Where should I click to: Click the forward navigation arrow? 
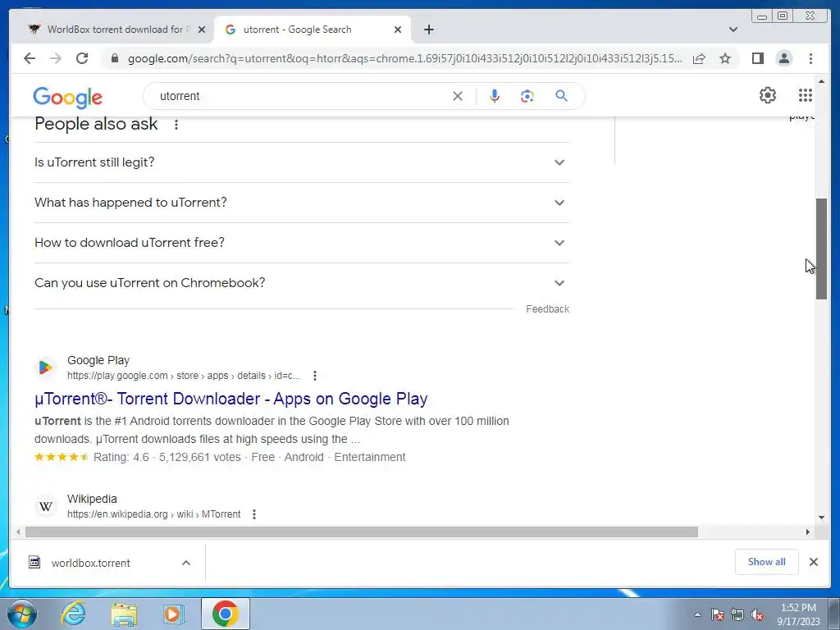pyautogui.click(x=56, y=58)
